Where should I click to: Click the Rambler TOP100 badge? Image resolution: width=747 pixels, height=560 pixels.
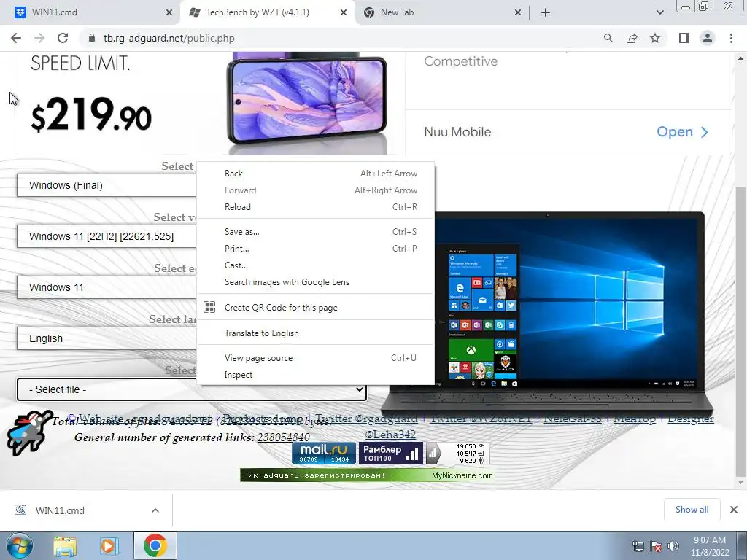pyautogui.click(x=391, y=453)
